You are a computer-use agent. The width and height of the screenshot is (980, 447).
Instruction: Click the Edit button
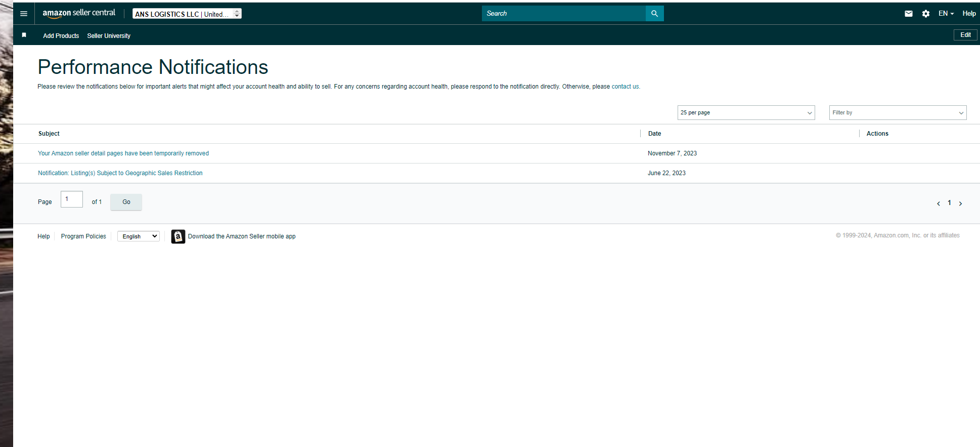point(965,35)
